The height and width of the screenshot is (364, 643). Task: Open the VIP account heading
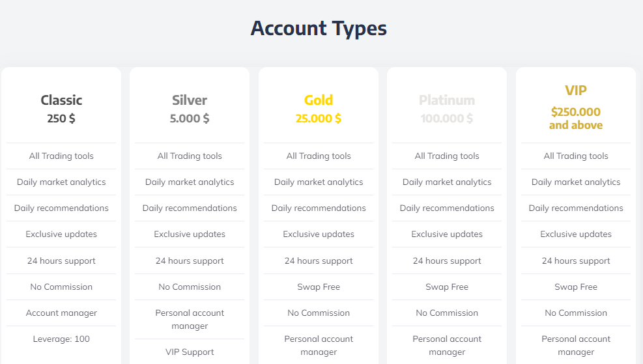[576, 90]
